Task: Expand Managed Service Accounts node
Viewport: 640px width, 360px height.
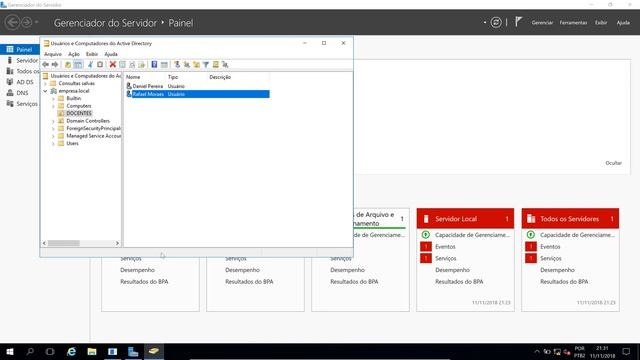Action: 53,136
